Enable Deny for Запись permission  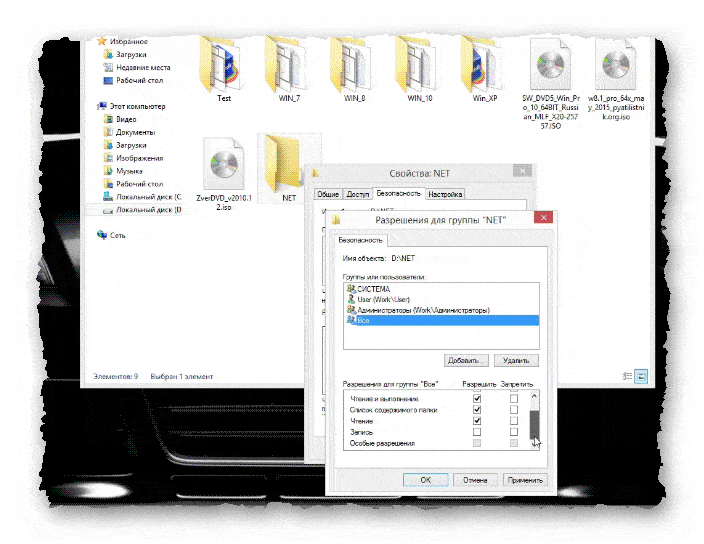514,432
